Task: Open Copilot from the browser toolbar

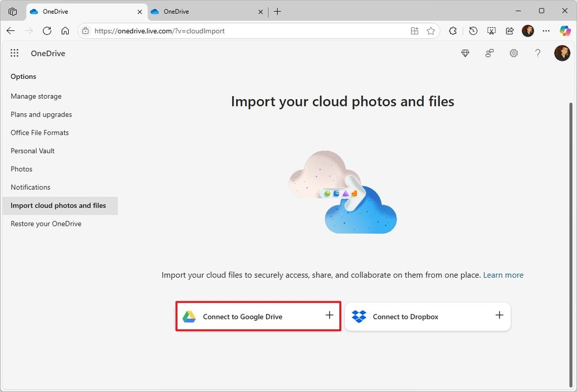Action: pos(565,30)
